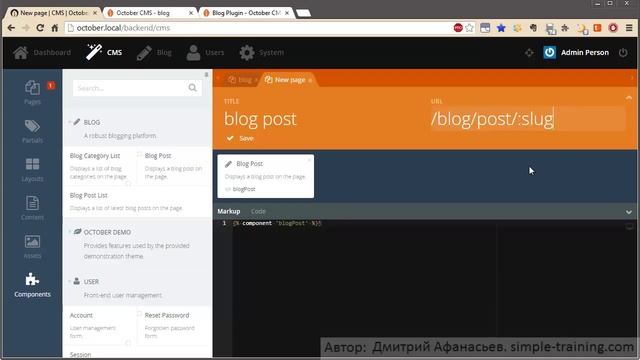Select the Blog Category List component
Viewport: 640px width, 360px height.
(99, 166)
